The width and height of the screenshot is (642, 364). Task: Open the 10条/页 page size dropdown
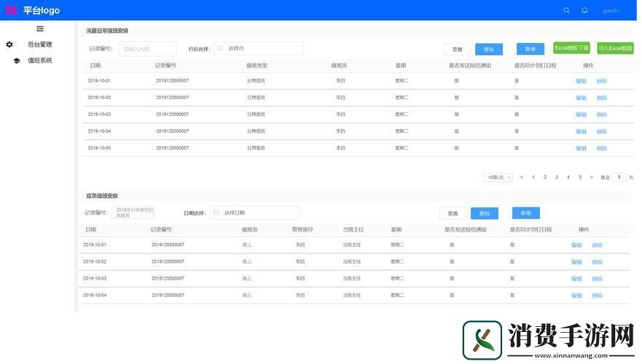pyautogui.click(x=498, y=177)
